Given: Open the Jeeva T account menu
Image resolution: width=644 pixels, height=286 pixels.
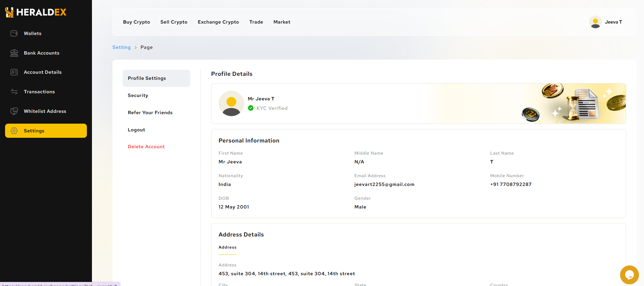Looking at the screenshot, I should 613,22.
